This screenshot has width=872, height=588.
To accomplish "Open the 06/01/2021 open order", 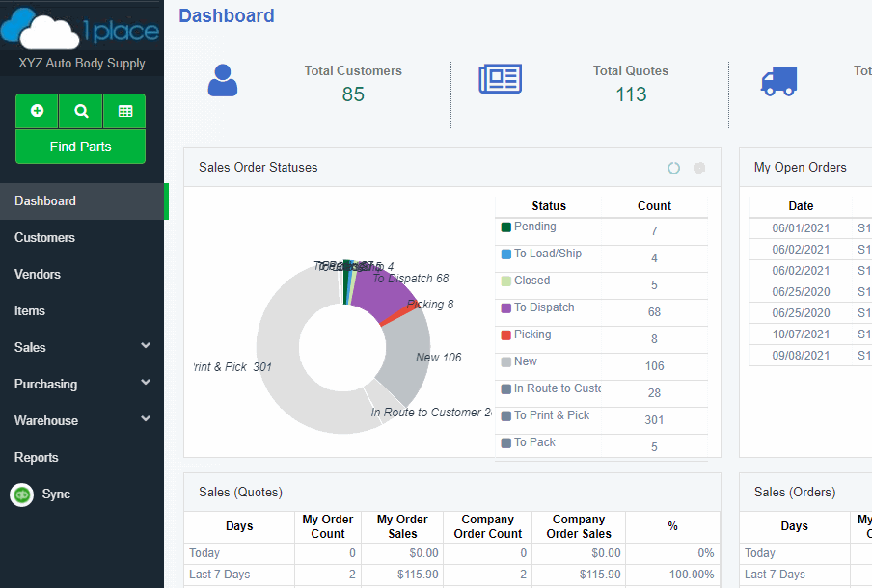I will 801,228.
